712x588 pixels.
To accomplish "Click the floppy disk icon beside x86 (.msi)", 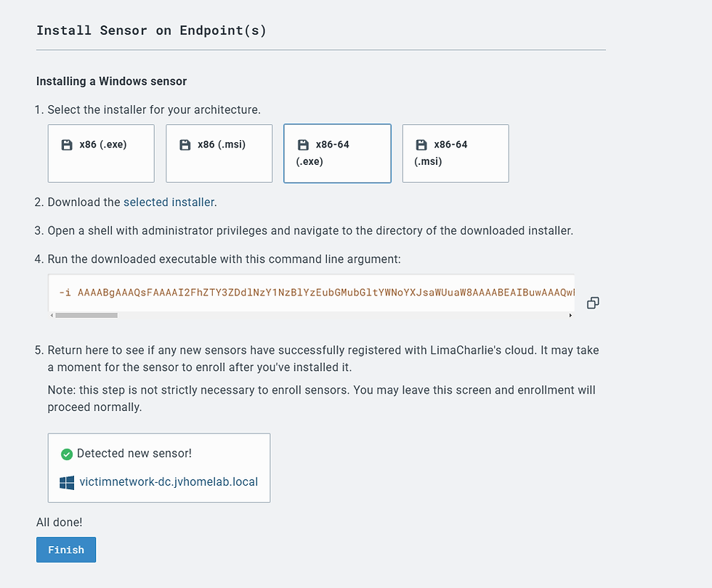I will click(185, 144).
